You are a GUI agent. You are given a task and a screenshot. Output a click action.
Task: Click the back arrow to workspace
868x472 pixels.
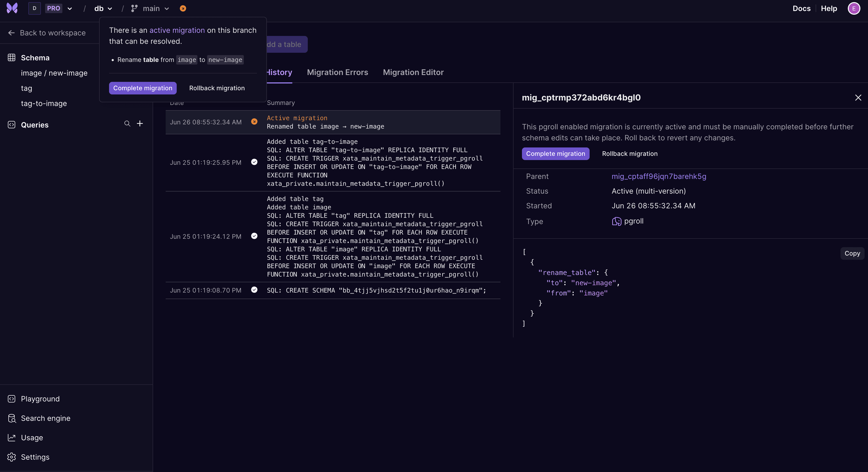[x=12, y=33]
